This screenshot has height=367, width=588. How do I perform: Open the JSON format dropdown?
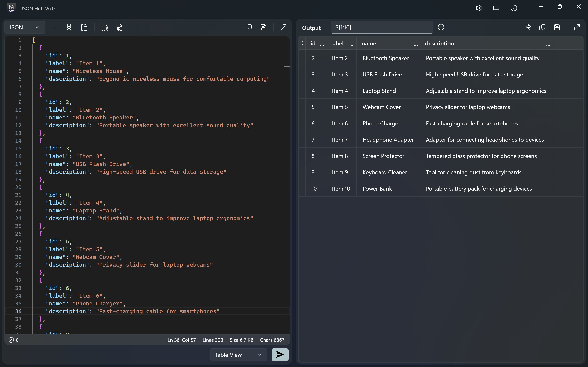tap(24, 27)
